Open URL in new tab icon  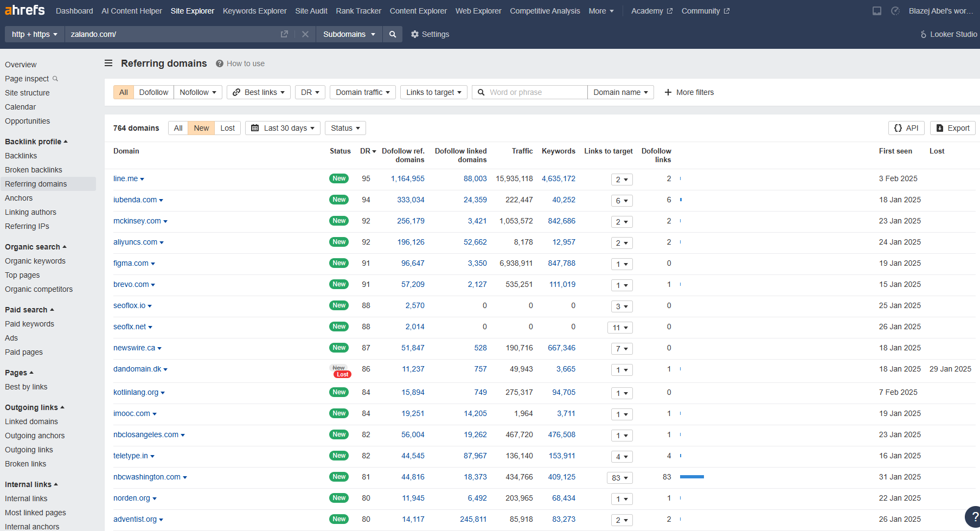[284, 34]
